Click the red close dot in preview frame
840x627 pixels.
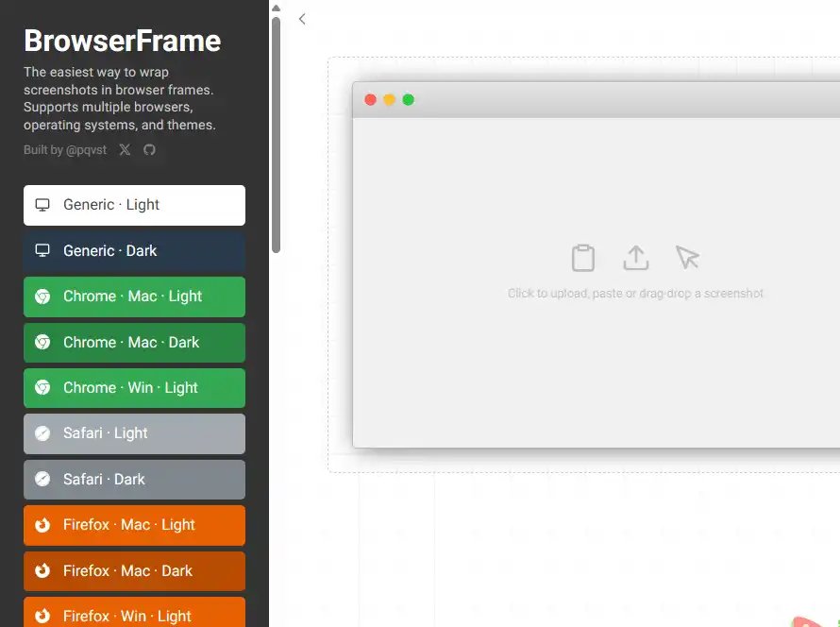tap(370, 100)
